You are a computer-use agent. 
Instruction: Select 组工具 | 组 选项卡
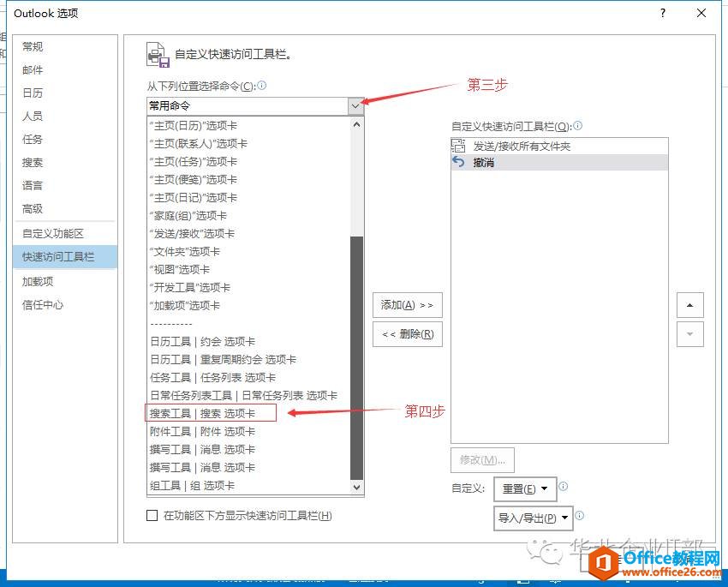tap(248, 486)
